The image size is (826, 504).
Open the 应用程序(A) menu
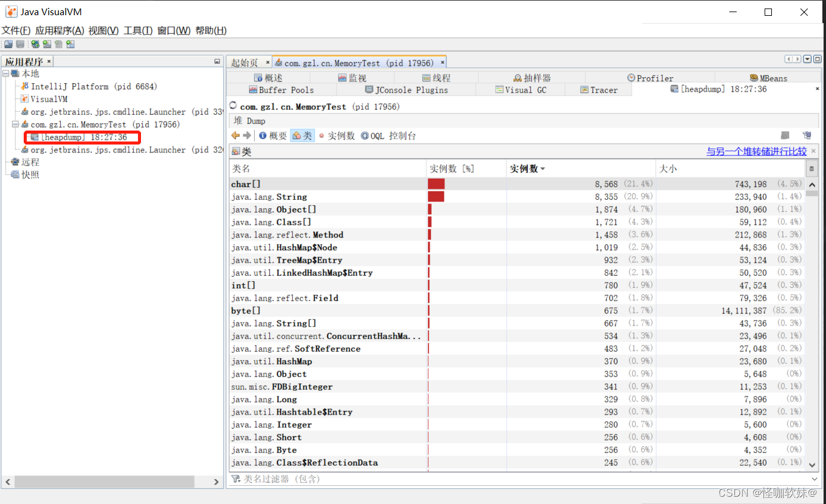pos(59,30)
